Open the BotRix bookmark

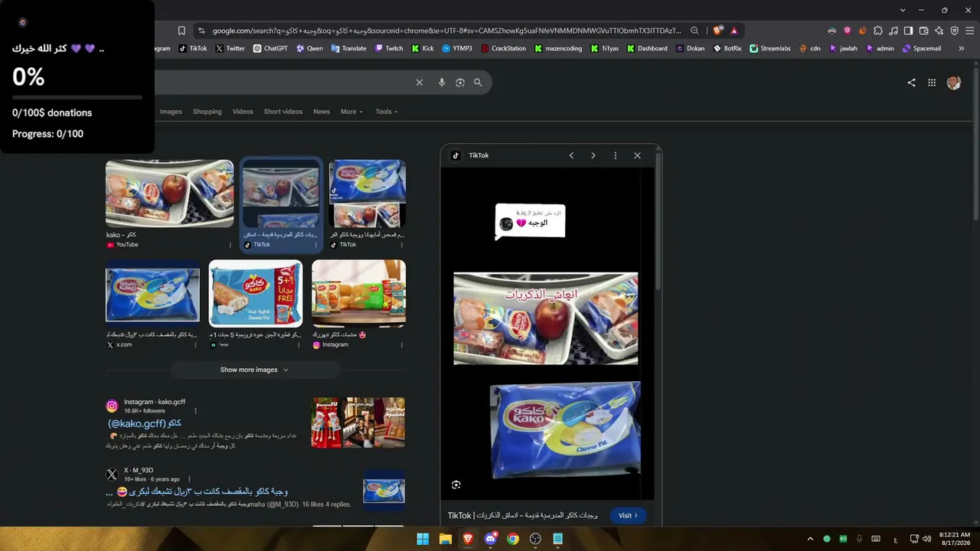(x=727, y=48)
